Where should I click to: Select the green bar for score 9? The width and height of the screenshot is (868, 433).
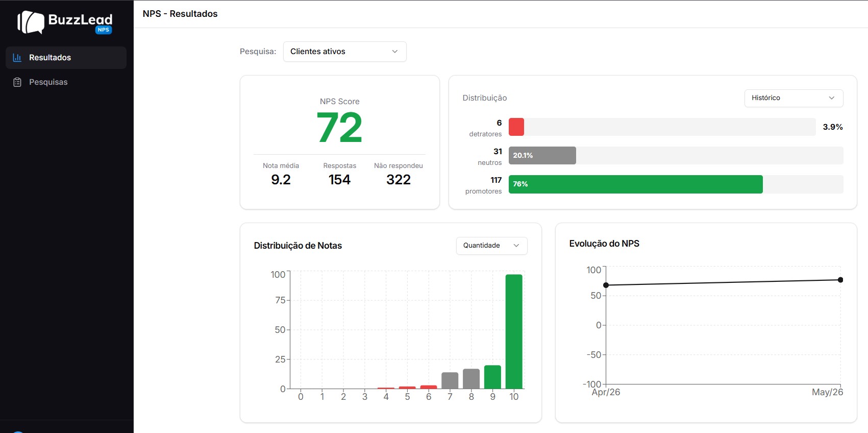click(x=492, y=377)
